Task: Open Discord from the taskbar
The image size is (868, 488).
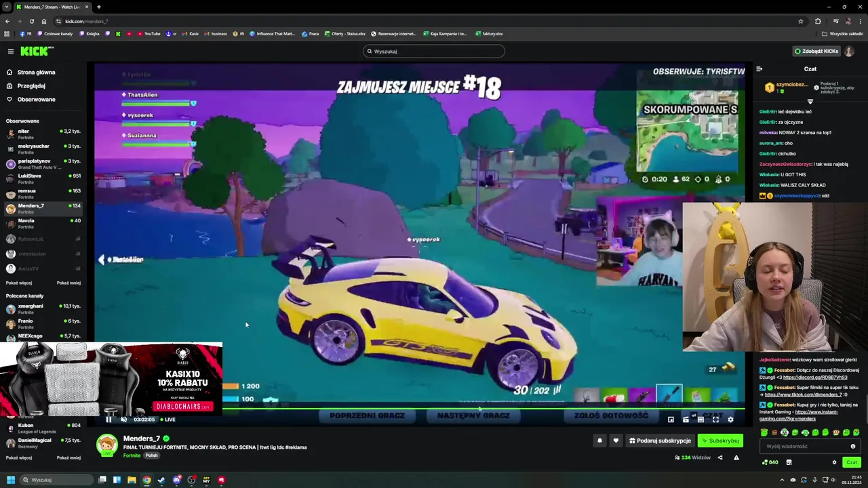Action: [x=176, y=480]
